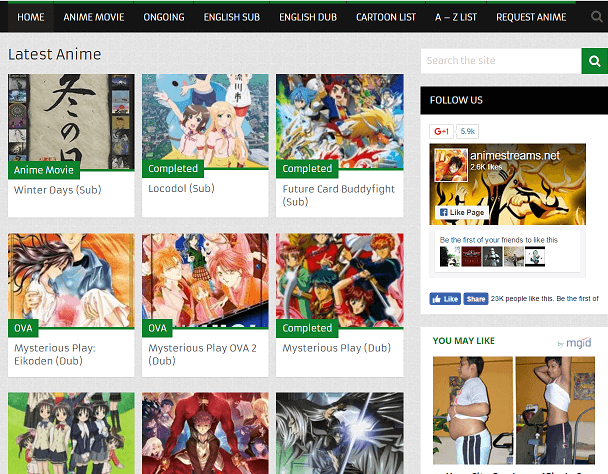Click the 23K people like this text
Viewport: 608px width, 474px height.
[x=544, y=299]
